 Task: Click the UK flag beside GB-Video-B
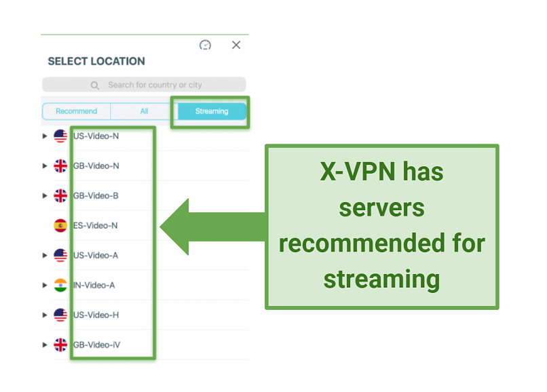coord(60,195)
